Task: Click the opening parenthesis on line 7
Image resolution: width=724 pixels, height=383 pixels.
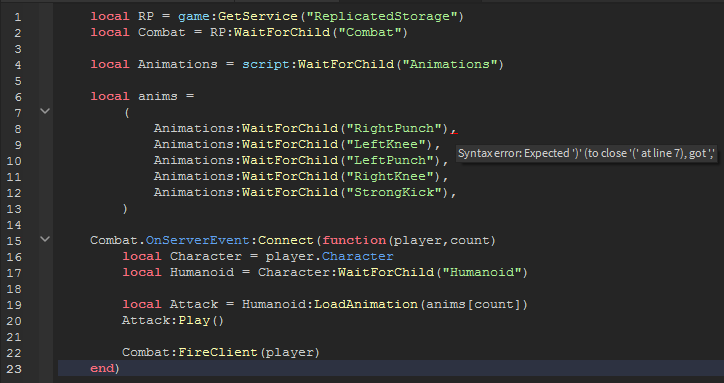Action: 127,112
